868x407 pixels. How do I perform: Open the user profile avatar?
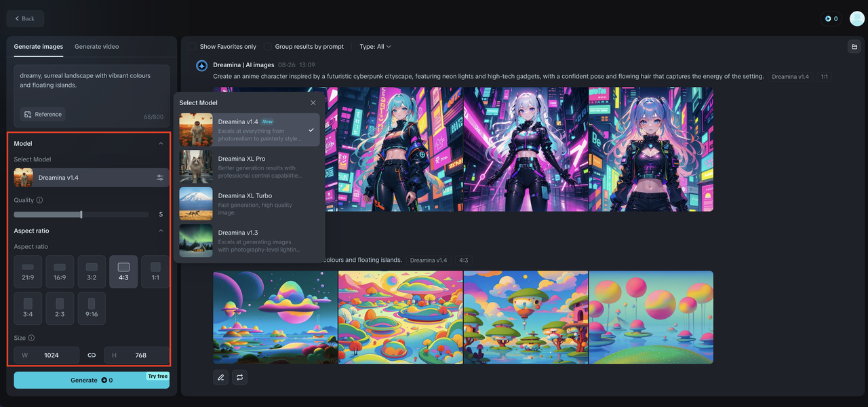[x=856, y=19]
